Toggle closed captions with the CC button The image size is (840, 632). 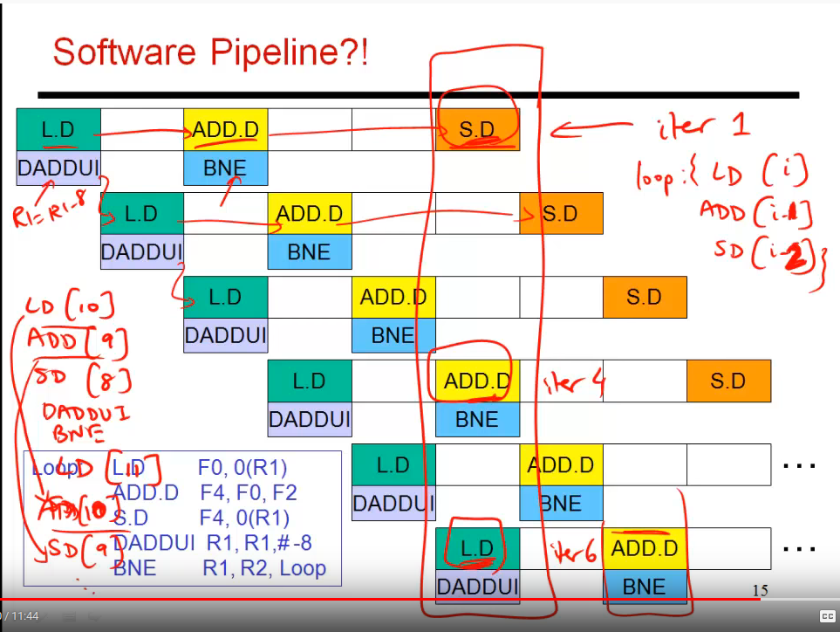[828, 616]
